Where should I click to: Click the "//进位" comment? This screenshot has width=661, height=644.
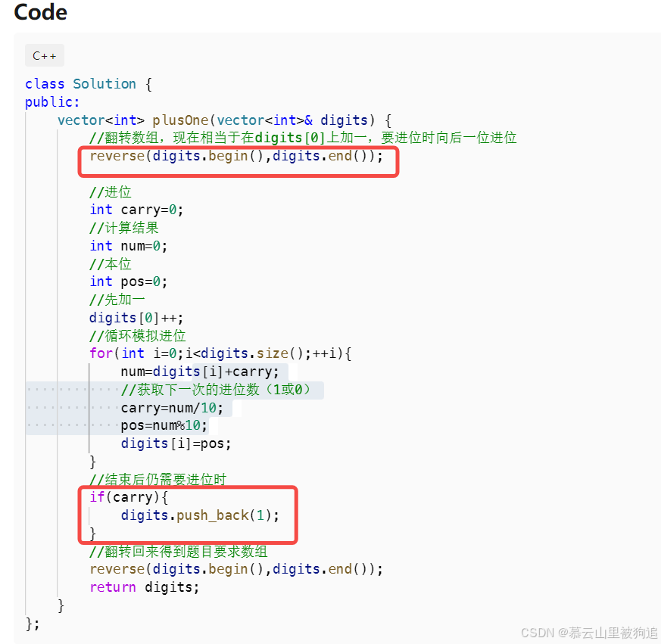coord(111,192)
